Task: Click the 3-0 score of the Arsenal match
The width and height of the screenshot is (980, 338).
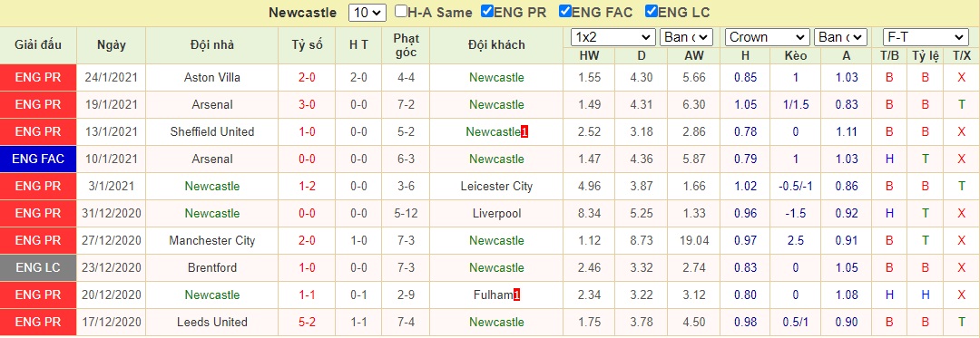Action: coord(307,105)
